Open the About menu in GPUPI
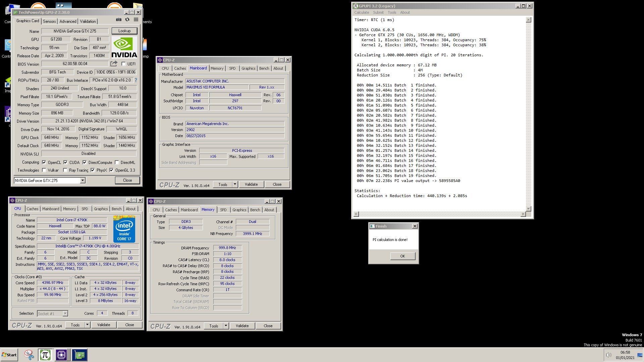644x362 pixels. (x=405, y=12)
